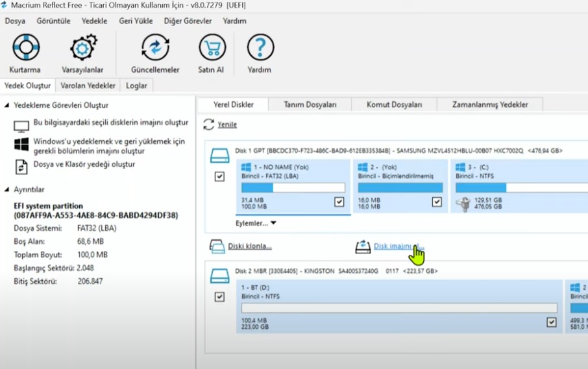Collapse the Ayrıntılar details section
Image resolution: width=588 pixels, height=369 pixels.
[x=6, y=189]
